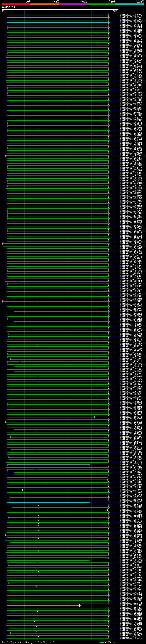
Task: Select label UniRef100_Q9Y0H6
Action: pos(131,77)
